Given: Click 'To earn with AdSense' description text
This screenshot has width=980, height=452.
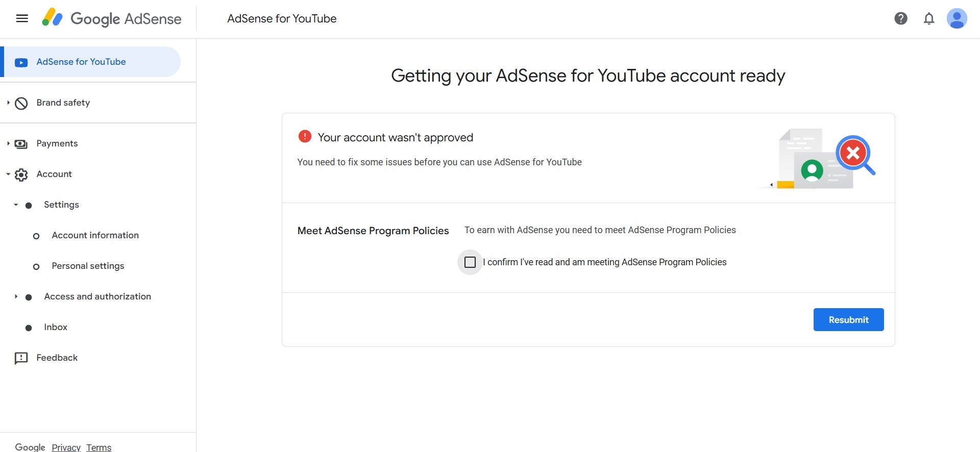Looking at the screenshot, I should 600,230.
